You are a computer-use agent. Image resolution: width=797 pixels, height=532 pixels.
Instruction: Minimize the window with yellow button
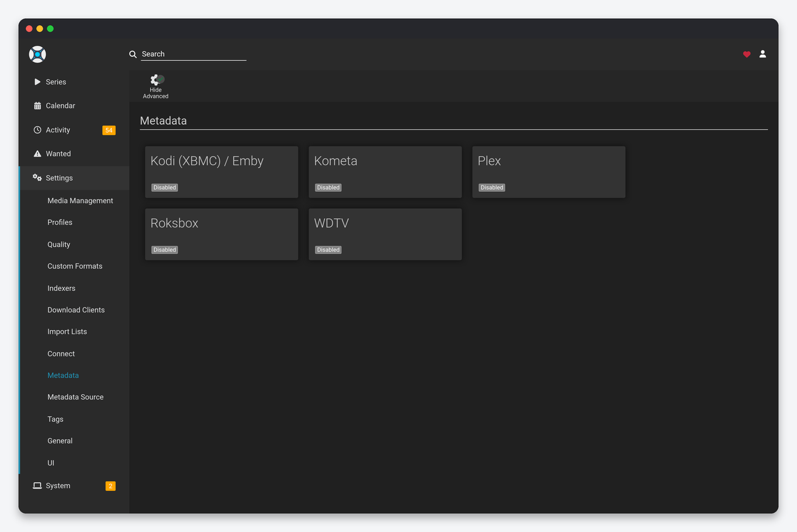click(40, 29)
